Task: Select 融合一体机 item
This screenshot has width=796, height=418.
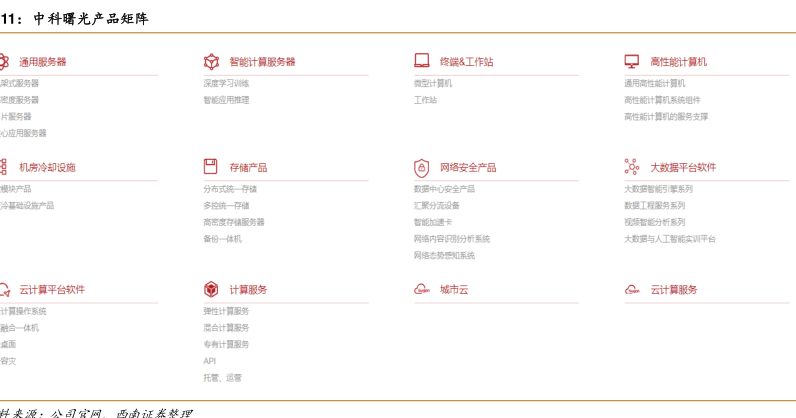Action: click(19, 328)
